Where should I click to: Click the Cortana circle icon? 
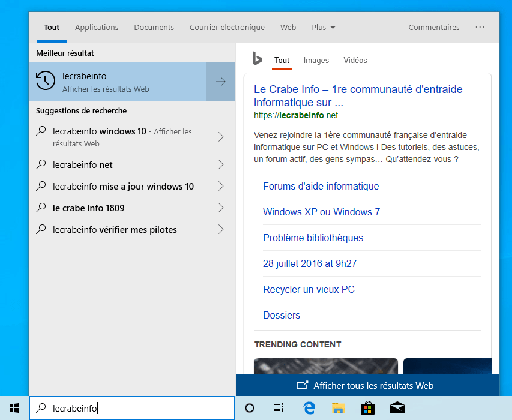coord(250,408)
